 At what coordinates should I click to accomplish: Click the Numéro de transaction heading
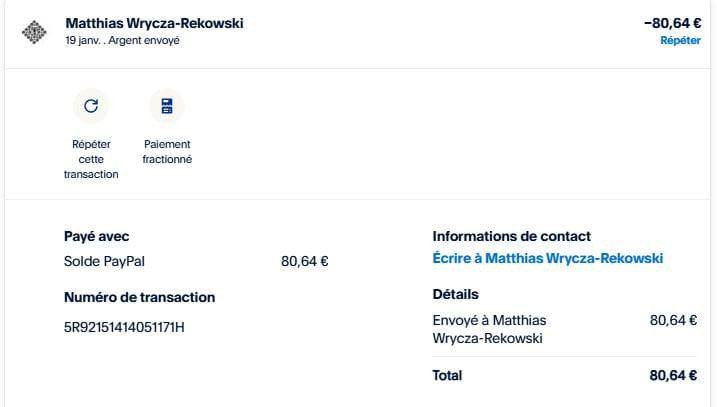[x=139, y=297]
